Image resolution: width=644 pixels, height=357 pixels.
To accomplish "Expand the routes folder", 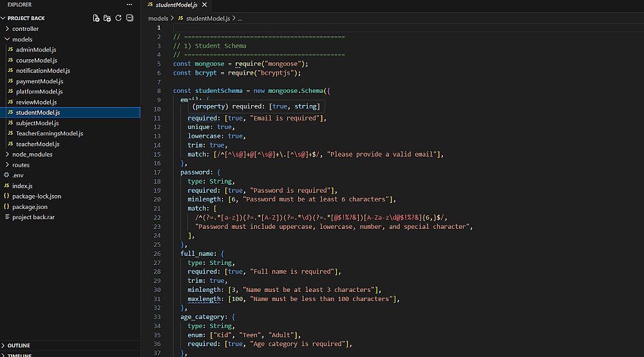I will (x=21, y=165).
